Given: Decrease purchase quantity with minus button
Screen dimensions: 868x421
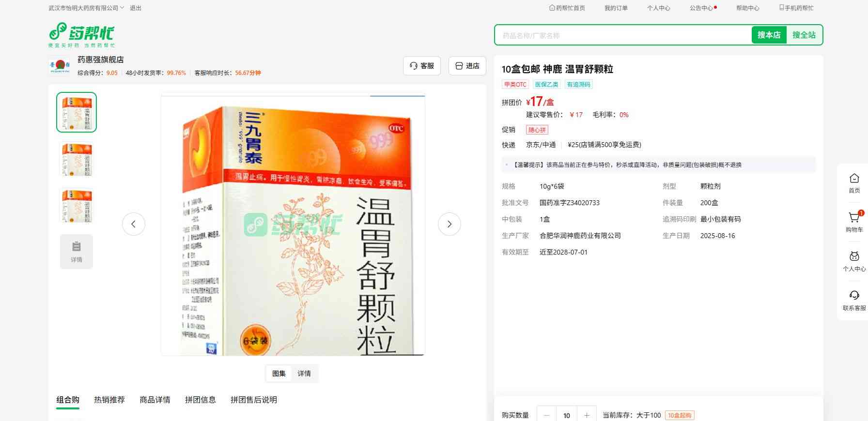Looking at the screenshot, I should pyautogui.click(x=547, y=415).
